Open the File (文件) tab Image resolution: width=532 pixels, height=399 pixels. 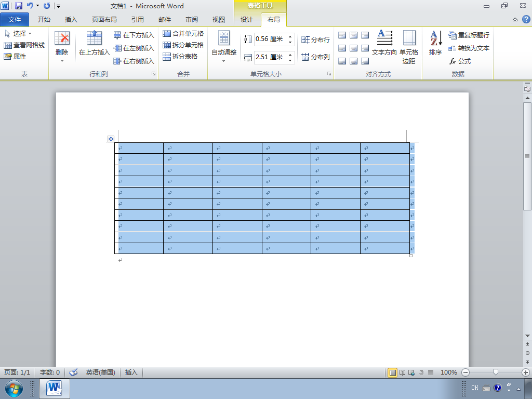point(15,20)
